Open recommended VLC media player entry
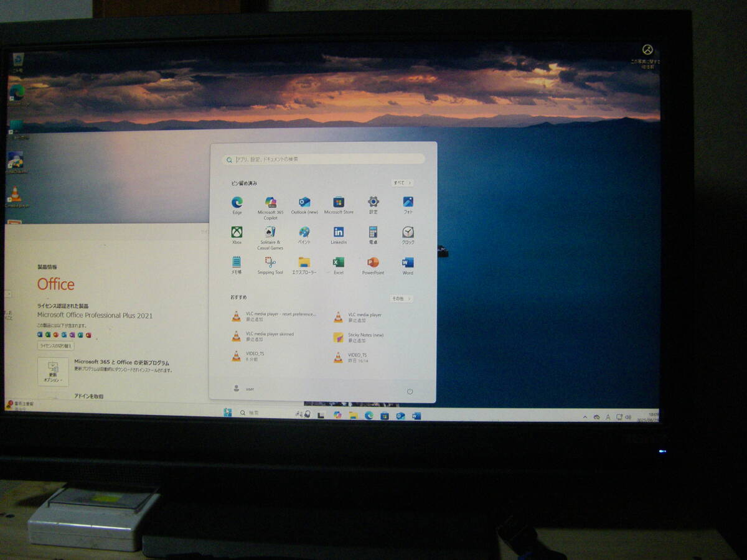The height and width of the screenshot is (560, 747). click(x=358, y=317)
